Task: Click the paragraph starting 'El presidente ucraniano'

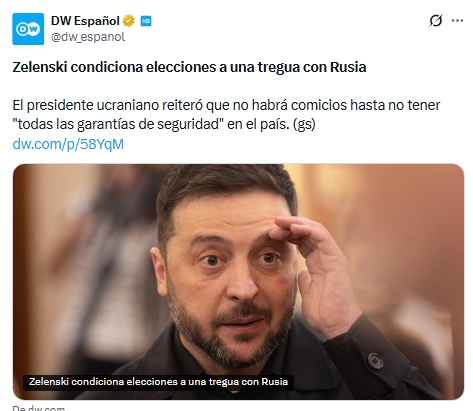Action: tap(226, 115)
